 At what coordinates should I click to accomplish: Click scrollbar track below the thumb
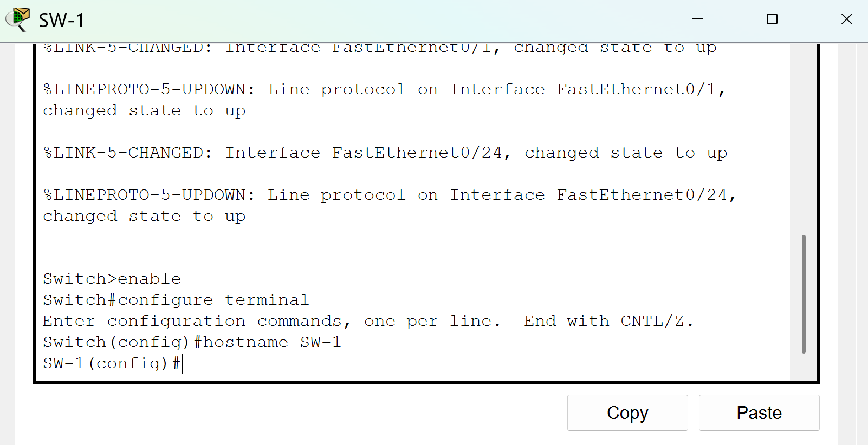(804, 367)
